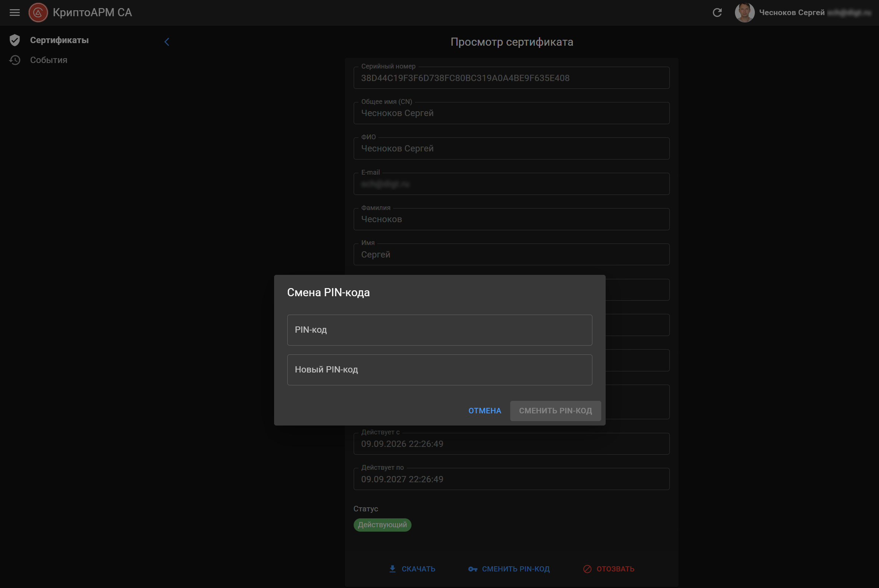
Task: Click the Просмотр сертификата heading
Action: [511, 42]
